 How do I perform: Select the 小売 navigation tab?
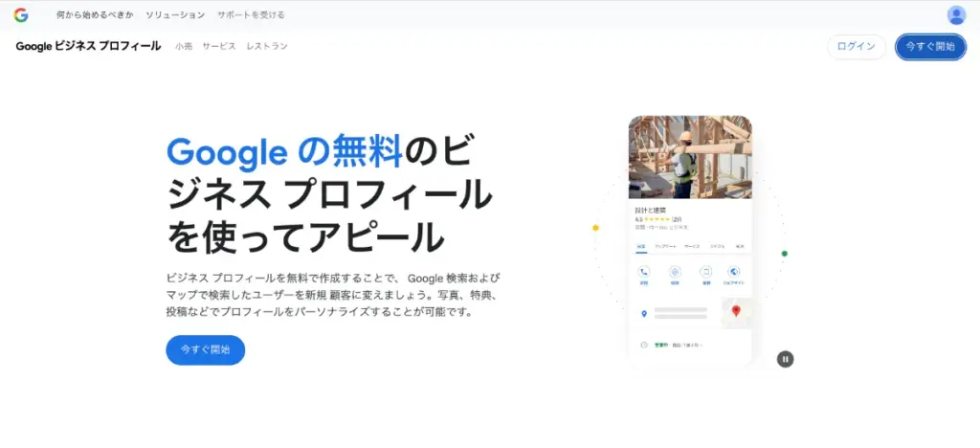(x=183, y=46)
